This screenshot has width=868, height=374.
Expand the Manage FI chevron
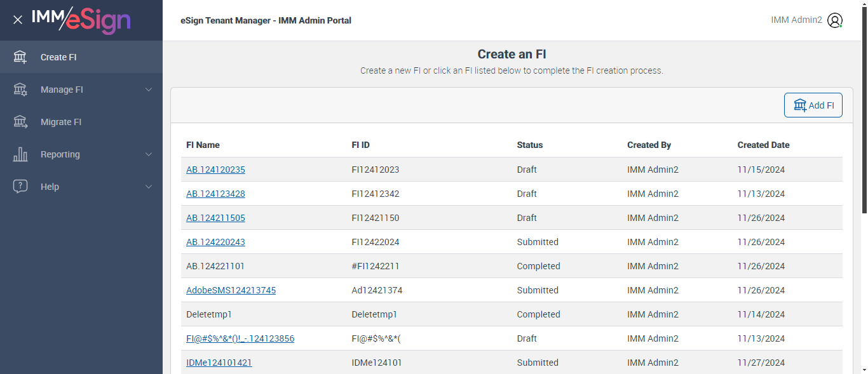click(x=149, y=90)
